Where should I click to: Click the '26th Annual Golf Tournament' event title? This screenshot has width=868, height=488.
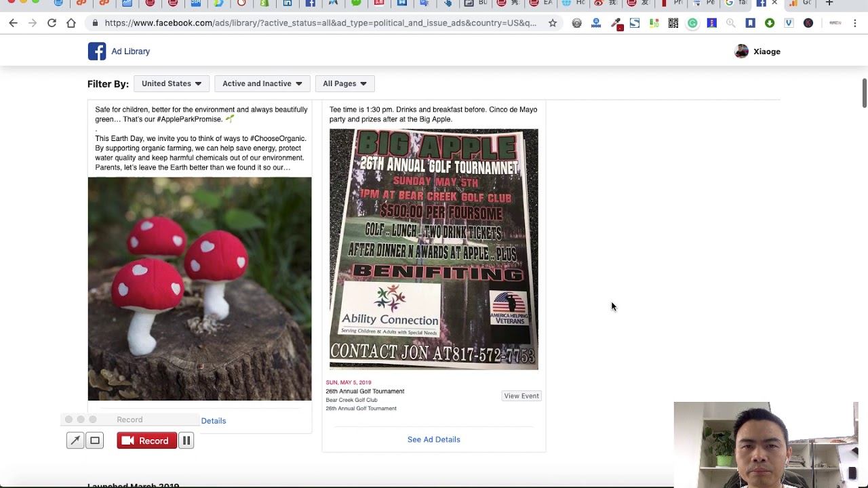[x=365, y=391]
